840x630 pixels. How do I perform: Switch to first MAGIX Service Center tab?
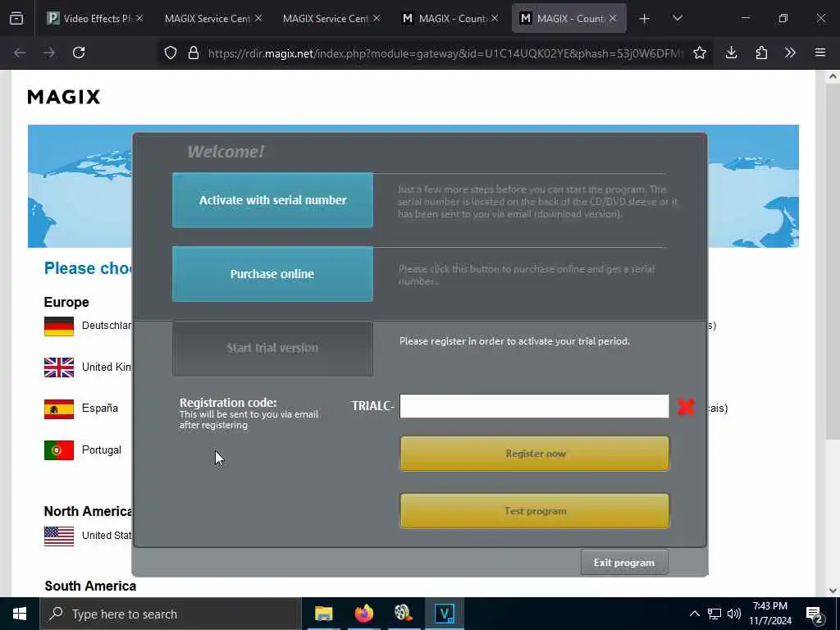pos(206,18)
